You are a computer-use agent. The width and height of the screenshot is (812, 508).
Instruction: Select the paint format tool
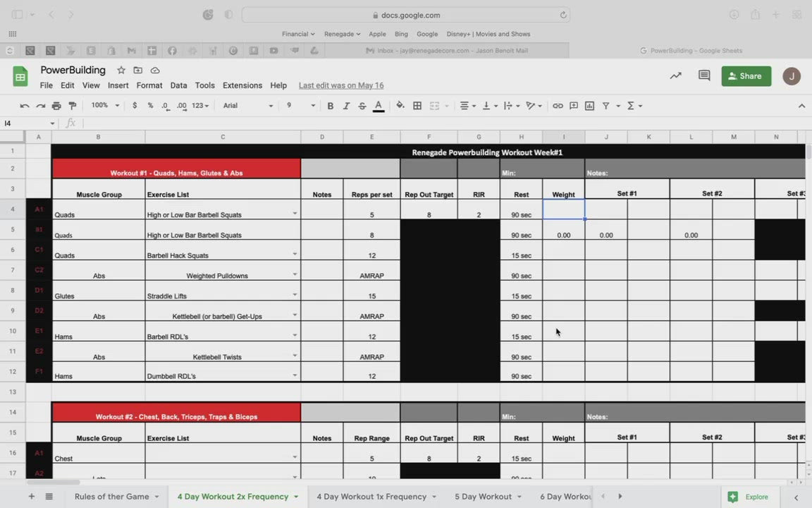coord(72,106)
